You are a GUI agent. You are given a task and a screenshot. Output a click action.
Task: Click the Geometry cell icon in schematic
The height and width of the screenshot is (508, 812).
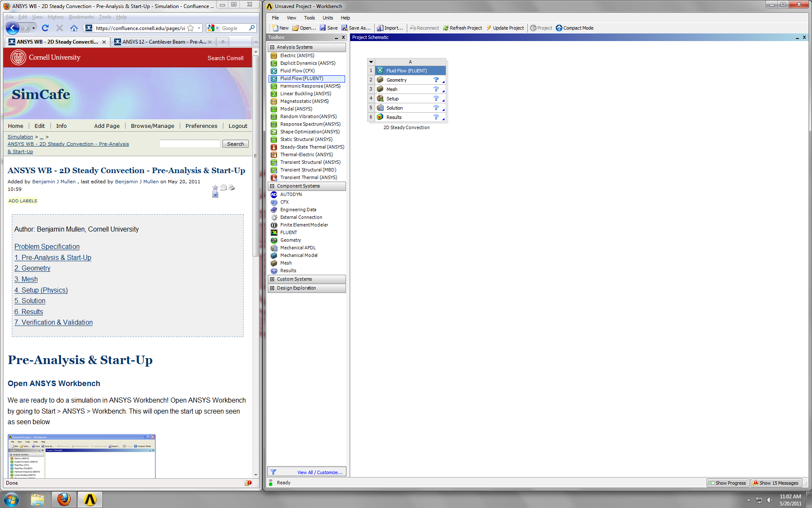click(380, 80)
